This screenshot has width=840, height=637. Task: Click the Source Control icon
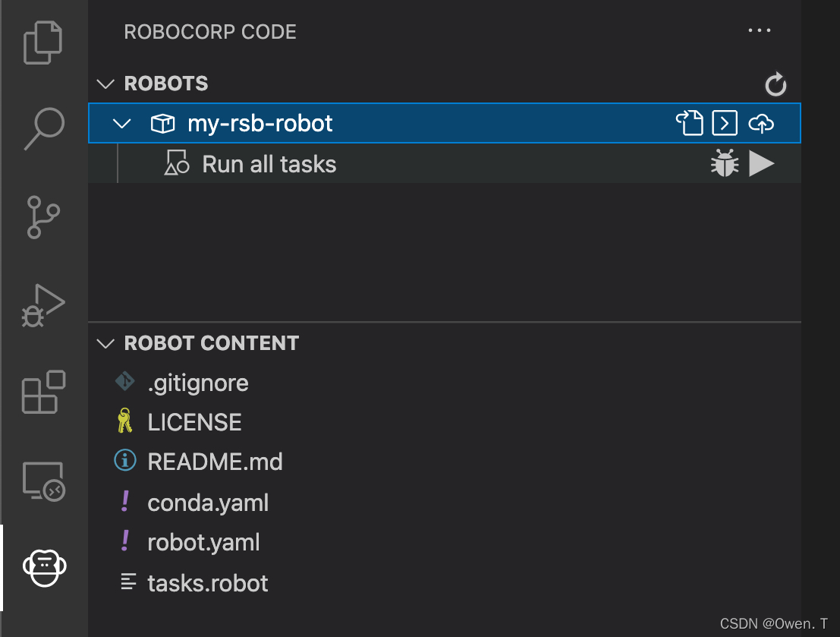[x=42, y=217]
